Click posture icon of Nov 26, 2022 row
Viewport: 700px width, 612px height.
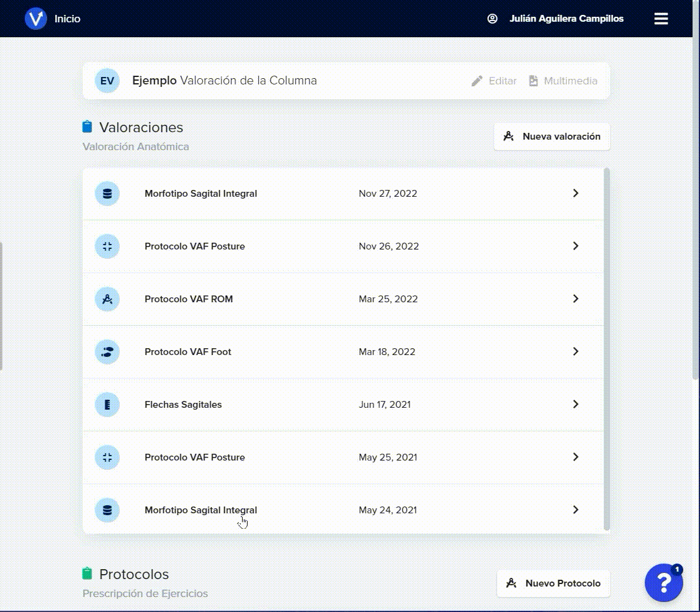[x=107, y=246]
